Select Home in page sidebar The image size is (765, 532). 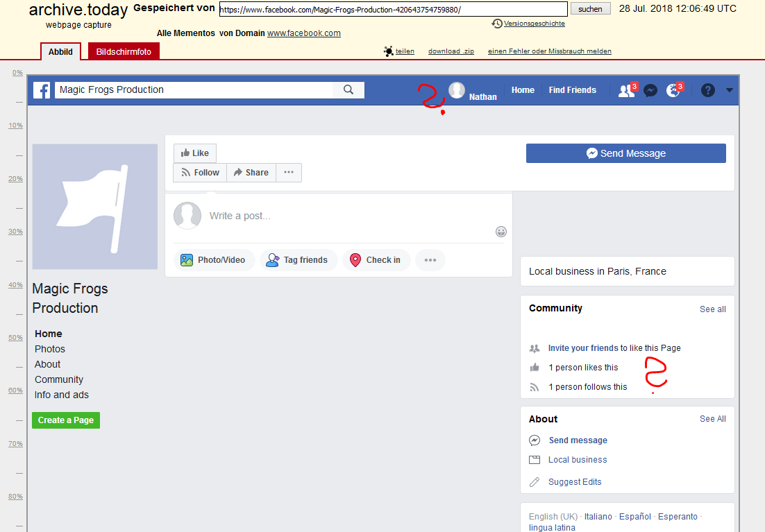[49, 334]
